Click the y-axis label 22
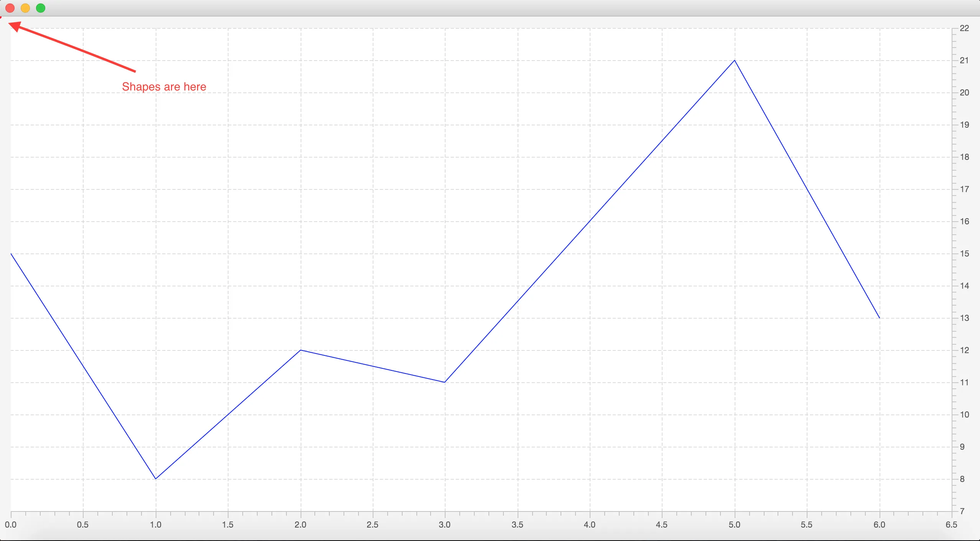 click(x=964, y=28)
